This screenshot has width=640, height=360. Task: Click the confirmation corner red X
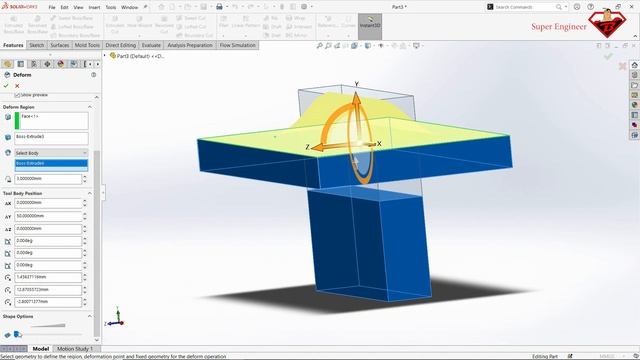(622, 66)
